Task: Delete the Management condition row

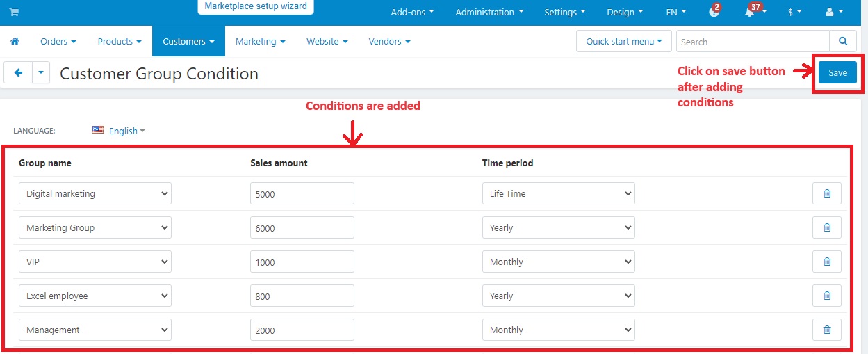Action: click(826, 330)
